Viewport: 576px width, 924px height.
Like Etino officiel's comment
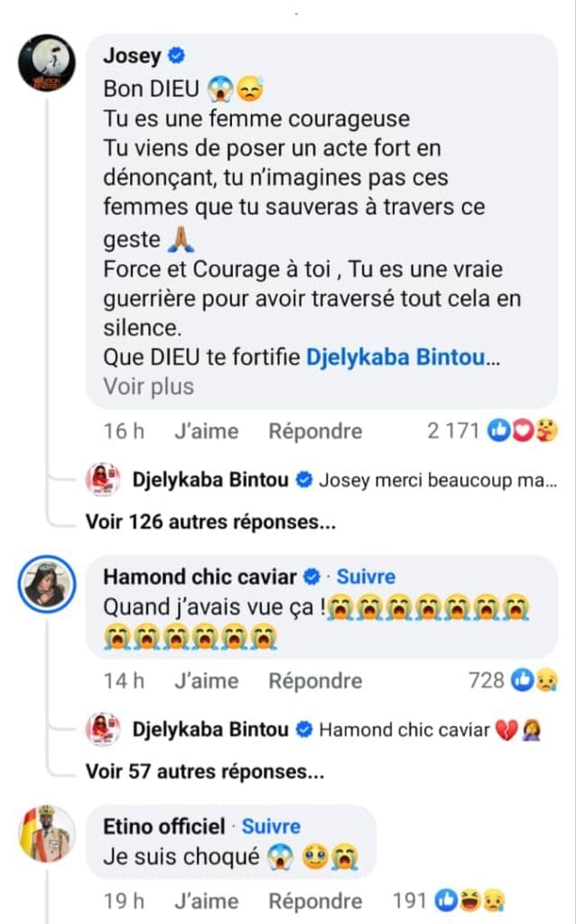206,901
